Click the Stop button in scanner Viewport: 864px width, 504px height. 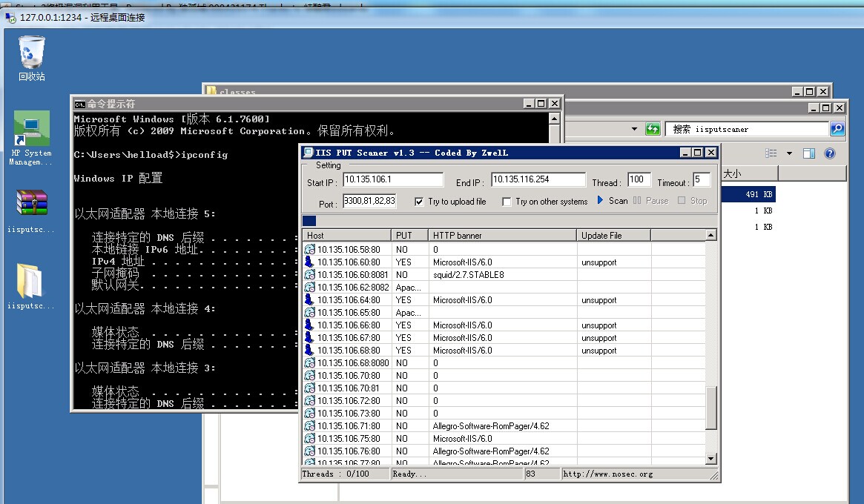(x=693, y=201)
